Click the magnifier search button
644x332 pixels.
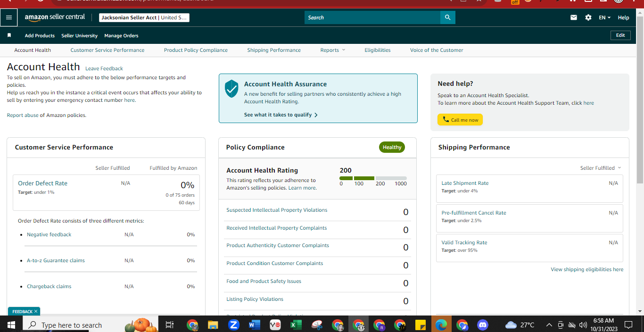point(447,17)
